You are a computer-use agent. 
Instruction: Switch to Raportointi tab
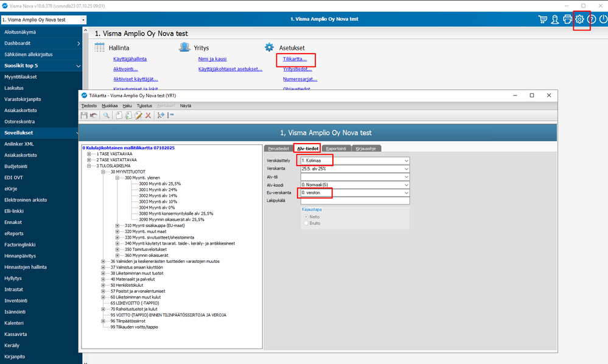point(336,149)
